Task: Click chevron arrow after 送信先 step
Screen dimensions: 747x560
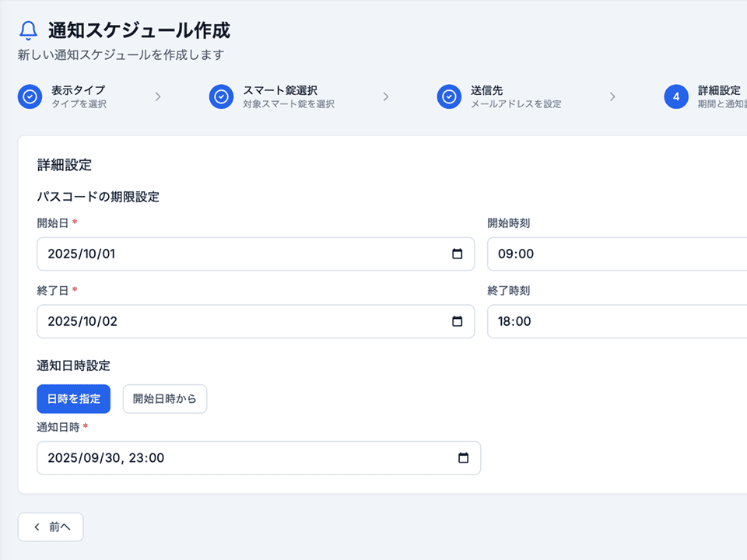Action: click(612, 96)
